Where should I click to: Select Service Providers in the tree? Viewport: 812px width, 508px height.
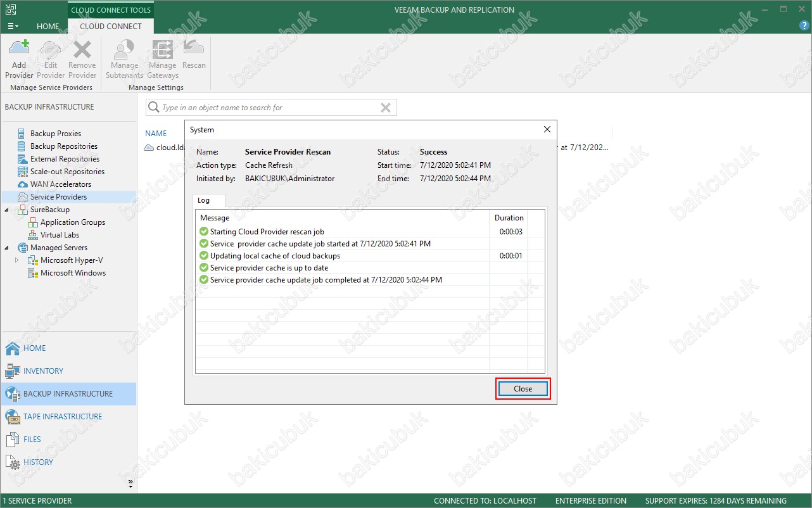point(58,197)
